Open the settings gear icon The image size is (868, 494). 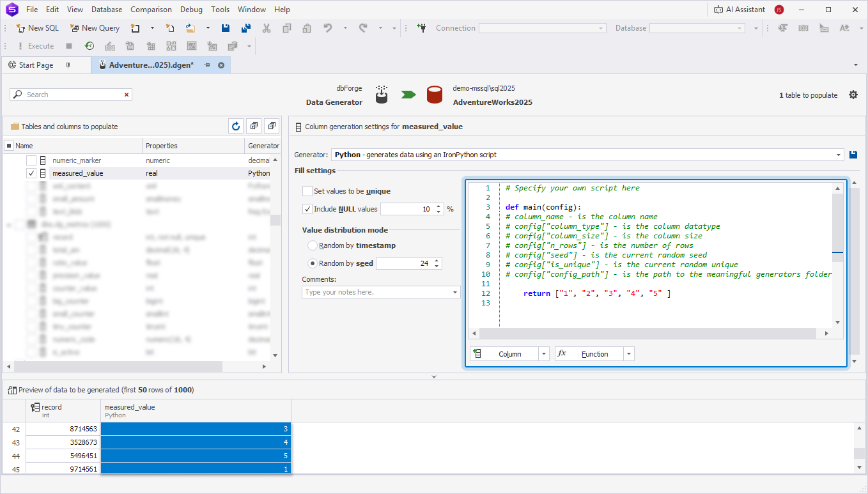click(x=853, y=95)
